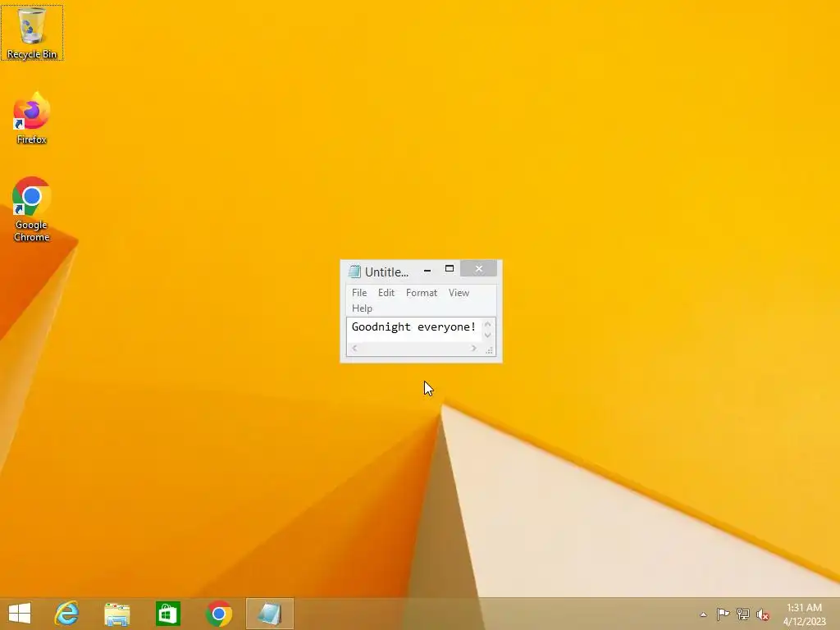
Task: Open the File menu in Notepad
Action: coord(359,293)
